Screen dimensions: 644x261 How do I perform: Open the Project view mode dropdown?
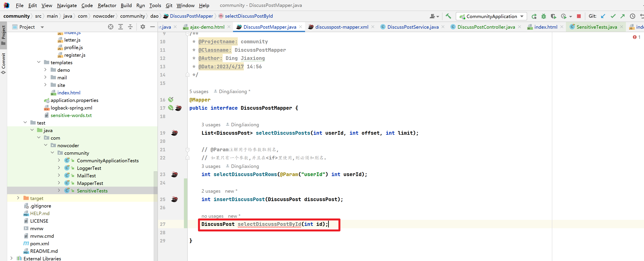[x=42, y=27]
